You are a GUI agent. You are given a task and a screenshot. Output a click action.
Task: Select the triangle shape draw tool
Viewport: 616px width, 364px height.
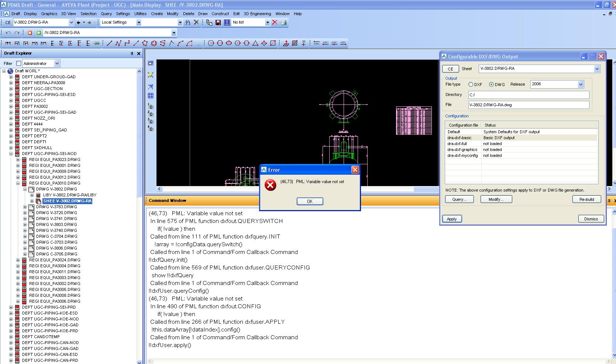[255, 43]
